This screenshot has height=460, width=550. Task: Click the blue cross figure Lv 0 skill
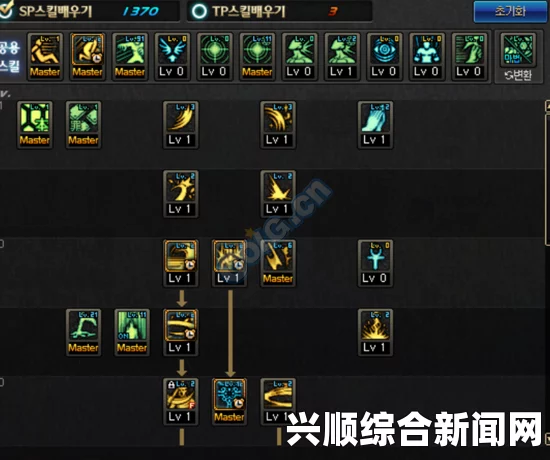(375, 256)
